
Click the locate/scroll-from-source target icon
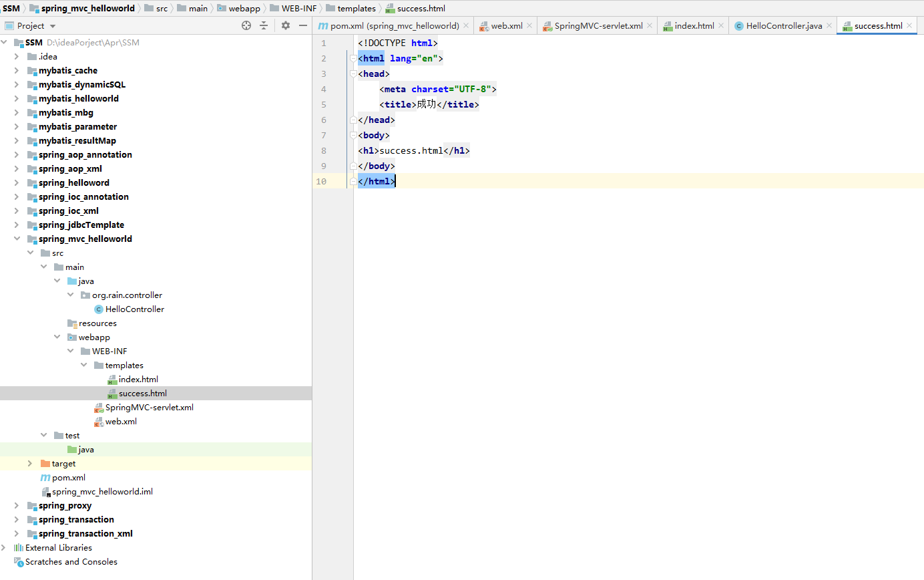(x=246, y=25)
